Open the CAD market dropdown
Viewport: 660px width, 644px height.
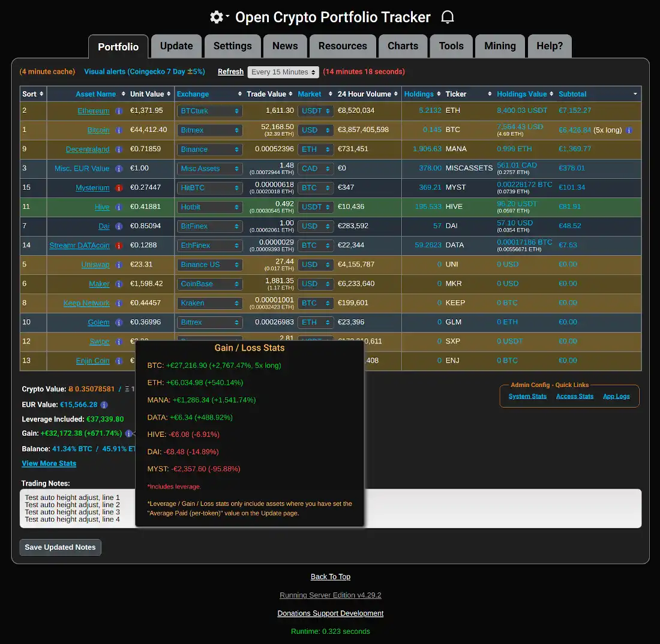pos(316,169)
